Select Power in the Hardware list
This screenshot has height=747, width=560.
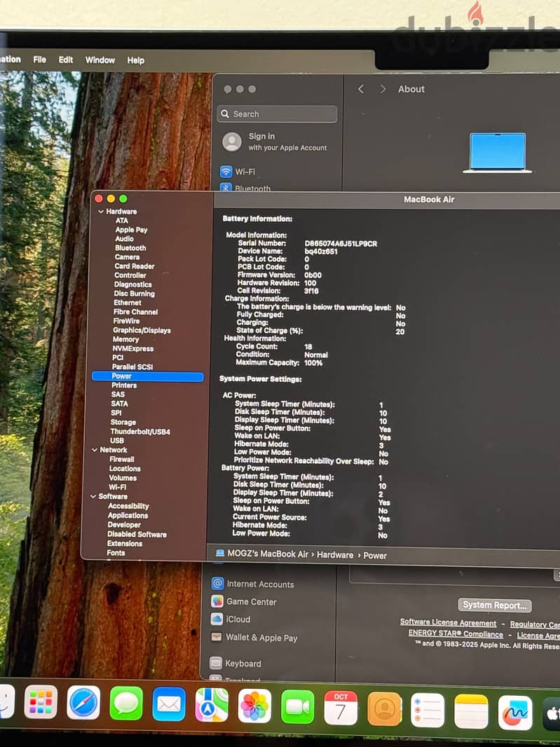click(x=147, y=376)
